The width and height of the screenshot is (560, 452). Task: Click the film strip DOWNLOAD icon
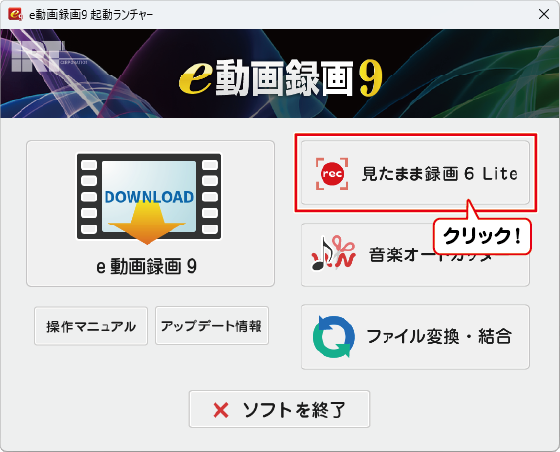pyautogui.click(x=149, y=199)
